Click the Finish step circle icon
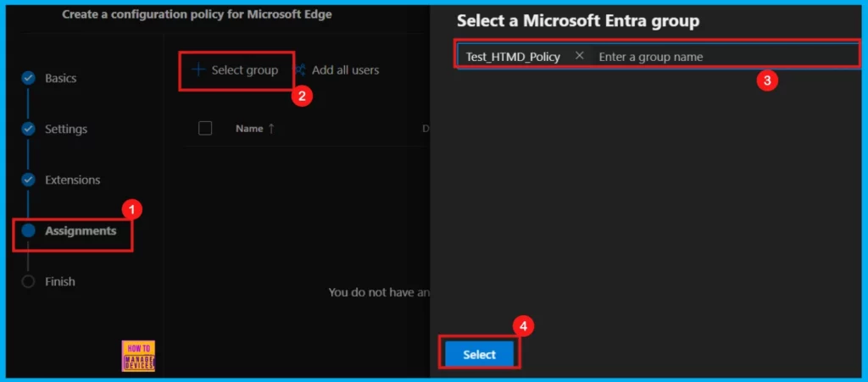Viewport: 868px width, 382px height. pyautogui.click(x=28, y=281)
